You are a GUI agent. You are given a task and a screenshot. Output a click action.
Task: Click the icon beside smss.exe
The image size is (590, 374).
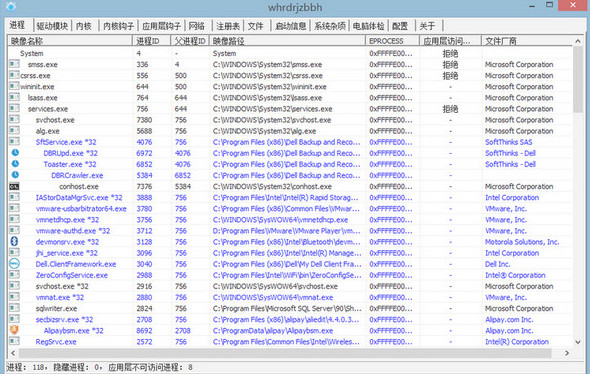(14, 64)
